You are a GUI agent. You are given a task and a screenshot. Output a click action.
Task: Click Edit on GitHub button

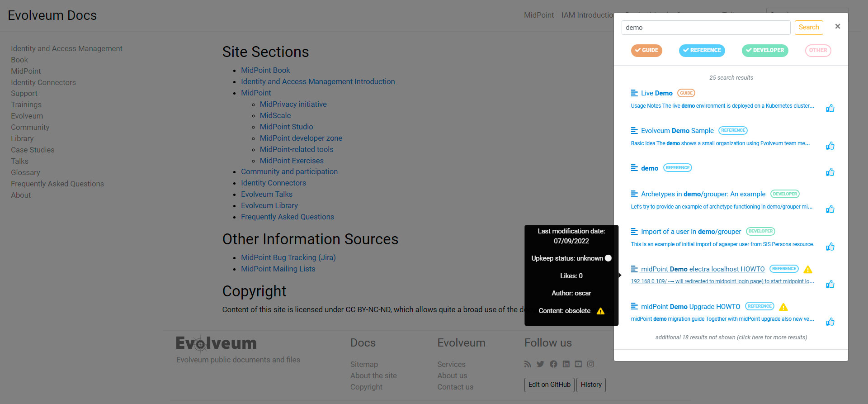549,385
